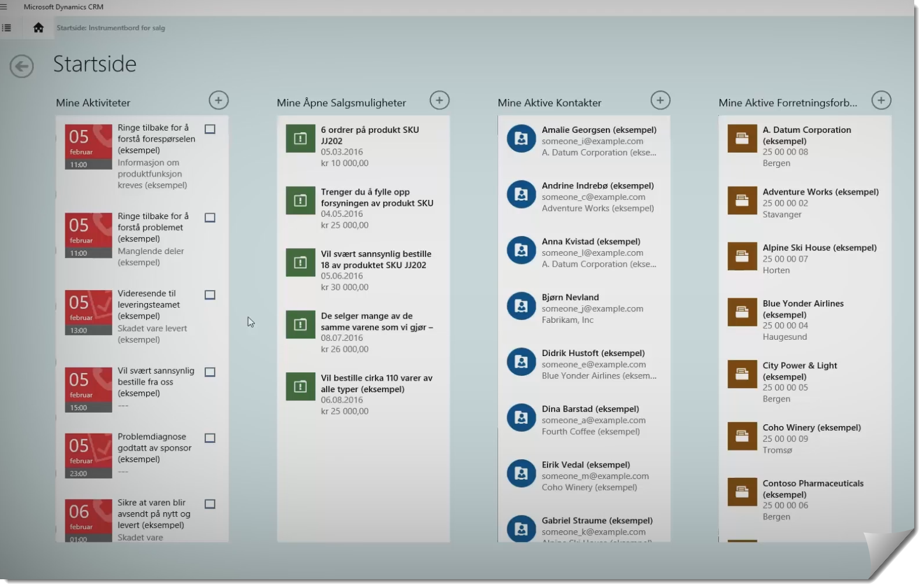Screen dimensions: 923x588
Task: Select 'Startside: Instrumentbord for salg' breadcrumb
Action: pyautogui.click(x=111, y=28)
